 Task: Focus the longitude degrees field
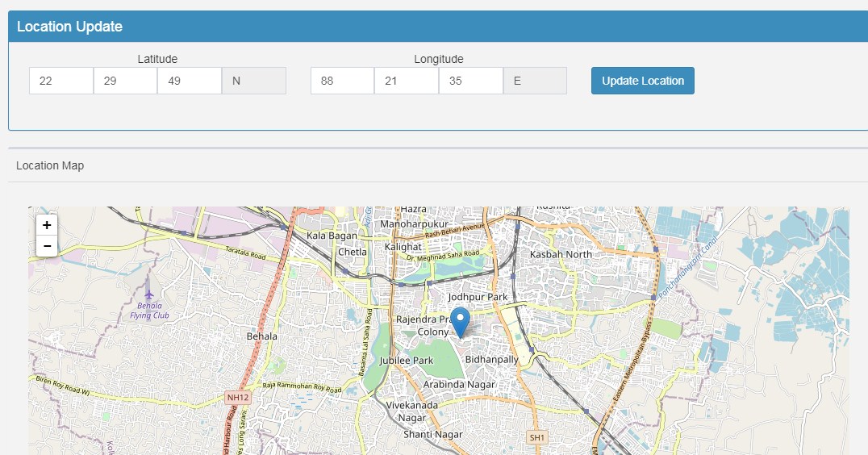click(342, 81)
